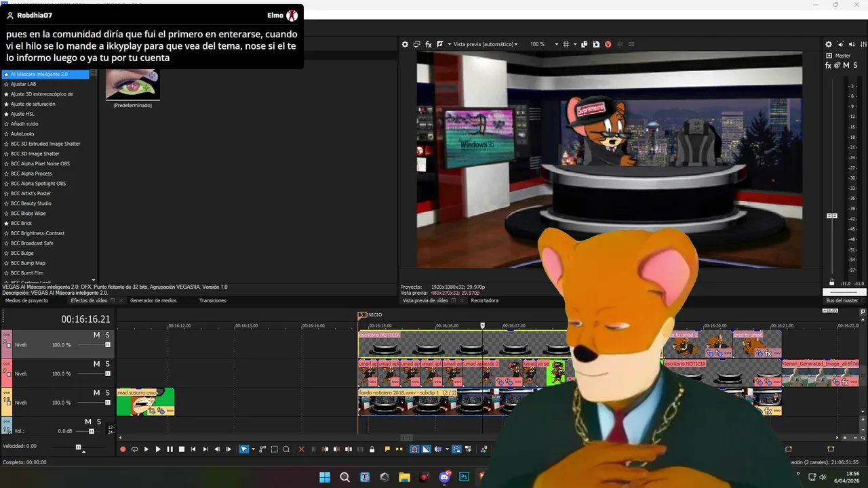Open the Overlays grid dropdown arrow
The width and height of the screenshot is (868, 488).
(x=575, y=44)
